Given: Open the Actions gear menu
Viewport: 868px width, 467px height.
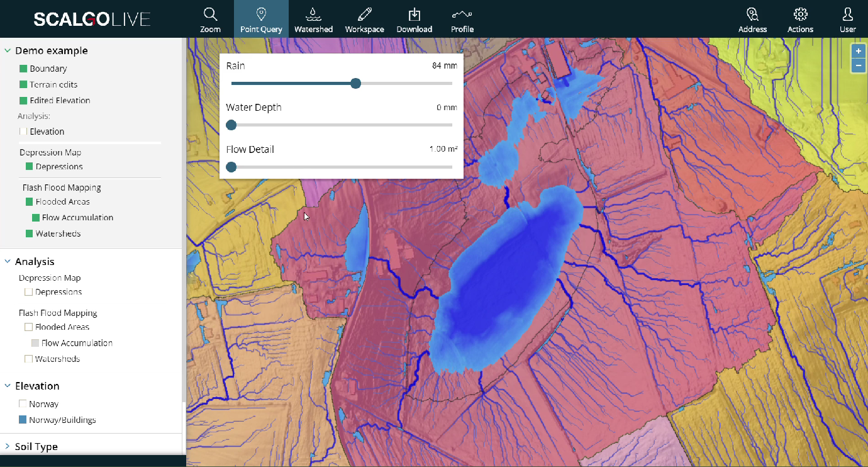Looking at the screenshot, I should coord(800,20).
